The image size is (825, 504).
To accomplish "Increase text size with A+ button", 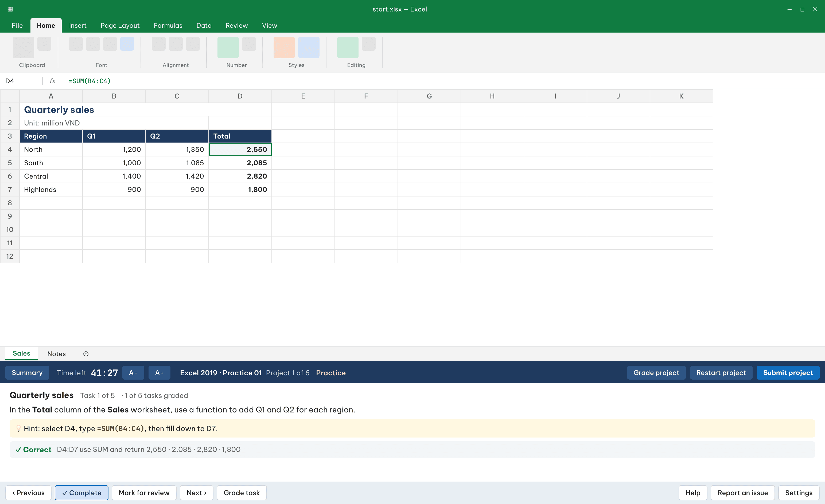I will pos(159,372).
